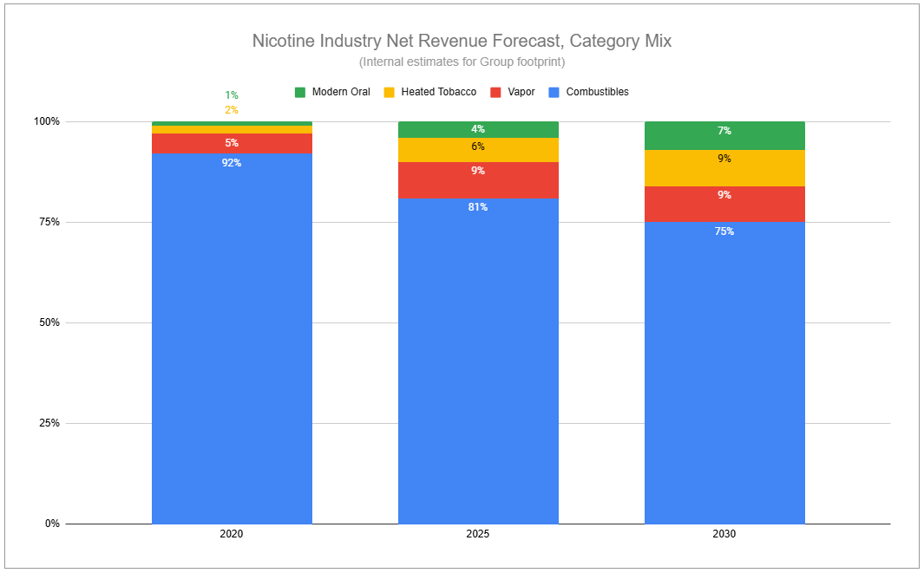Click the 25% y-axis label

pyautogui.click(x=49, y=423)
